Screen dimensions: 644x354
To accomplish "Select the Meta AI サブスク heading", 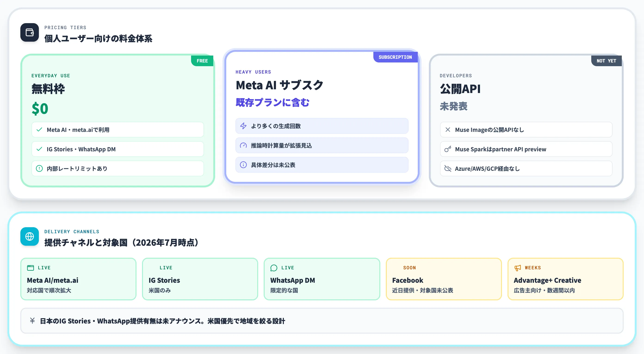I will pyautogui.click(x=279, y=85).
